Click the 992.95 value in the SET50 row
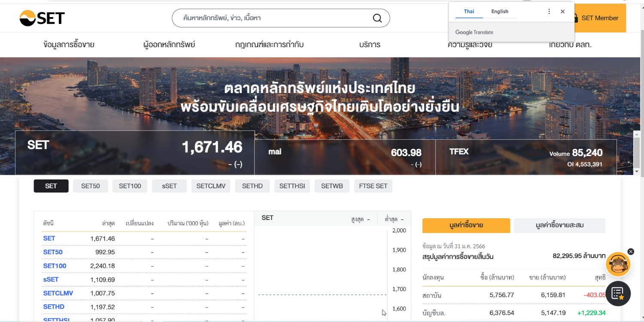Viewport: 644px width, 322px height. click(x=105, y=252)
